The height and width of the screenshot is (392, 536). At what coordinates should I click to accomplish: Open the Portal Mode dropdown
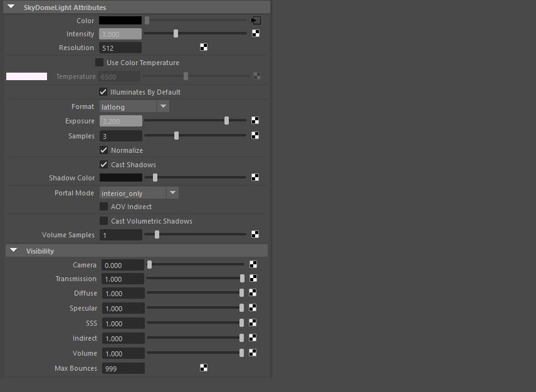point(172,193)
